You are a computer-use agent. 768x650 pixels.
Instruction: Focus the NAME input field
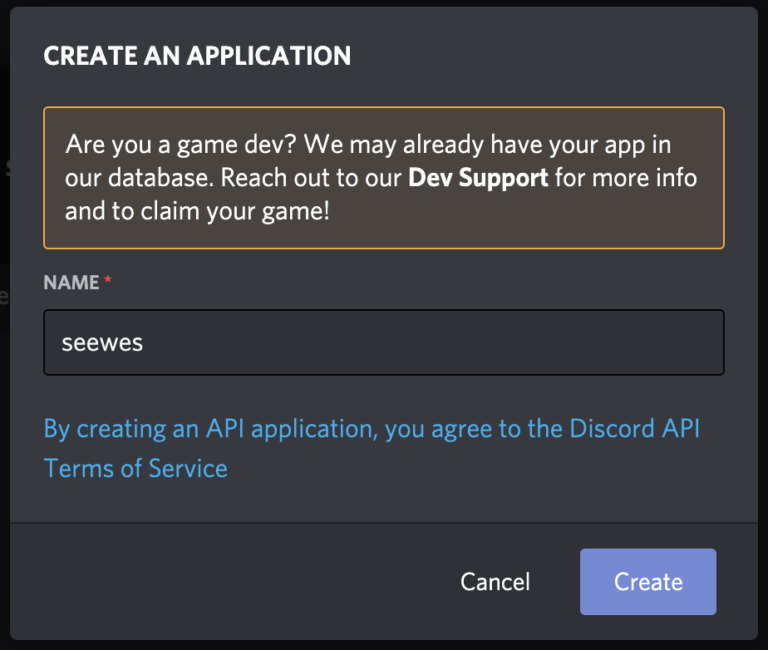click(x=384, y=342)
